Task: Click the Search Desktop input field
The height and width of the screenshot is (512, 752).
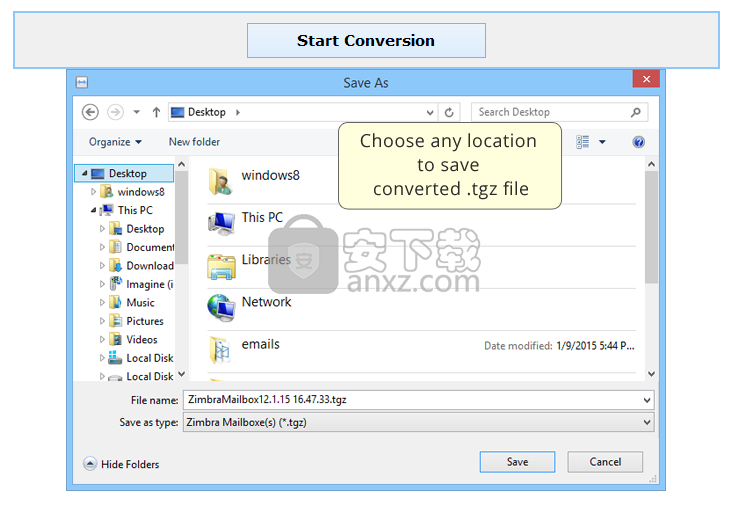Action: pos(550,112)
